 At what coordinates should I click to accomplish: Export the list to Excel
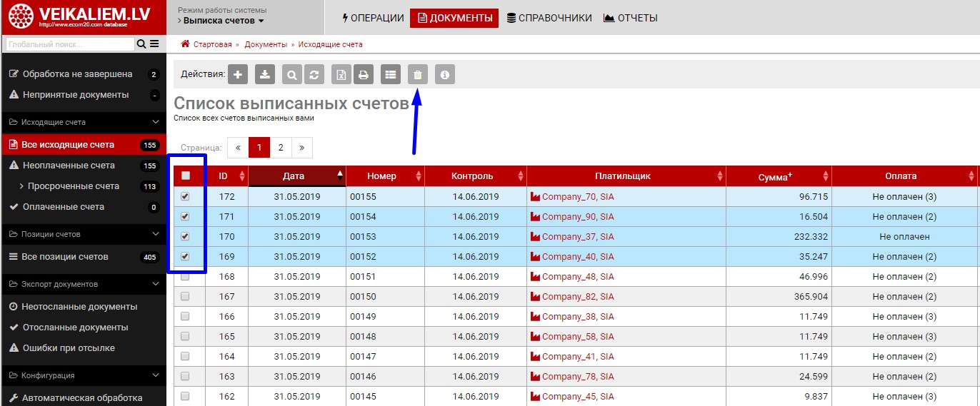[343, 74]
